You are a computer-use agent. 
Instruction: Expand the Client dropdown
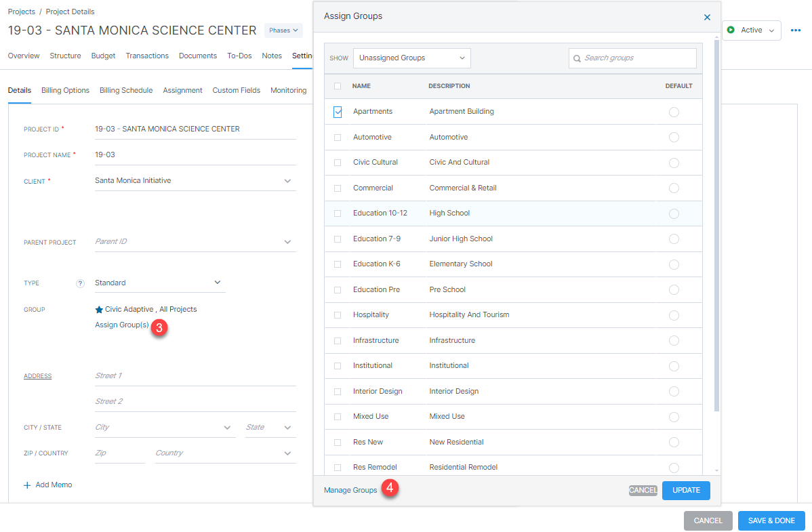tap(287, 180)
